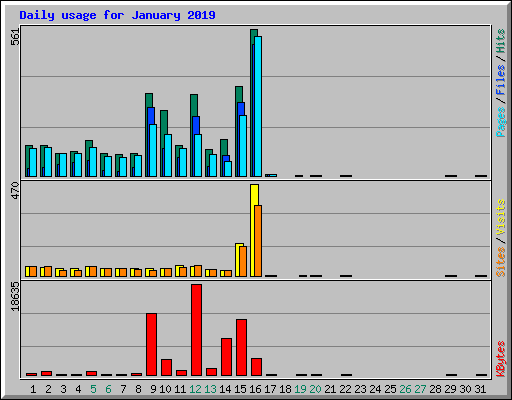Click green day 26 on the x-axis
The image size is (512, 400).
click(405, 389)
